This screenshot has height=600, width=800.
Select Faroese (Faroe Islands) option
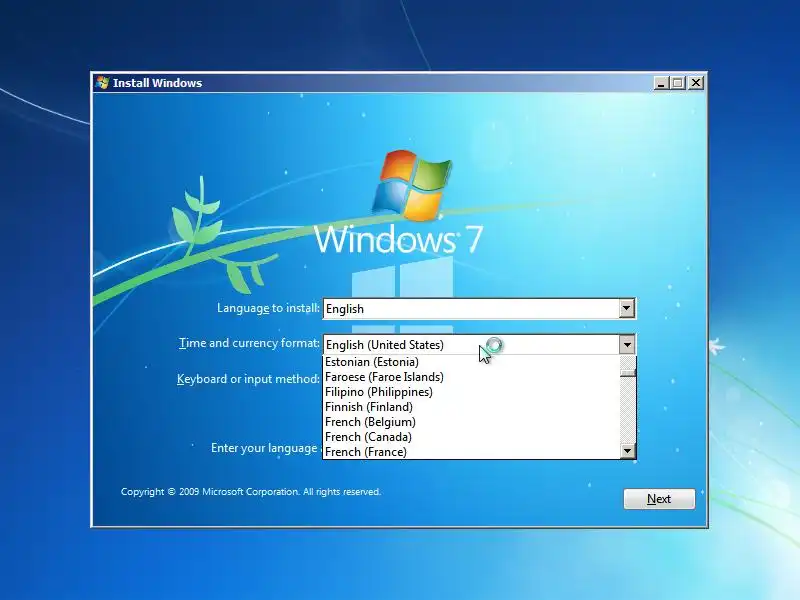tap(471, 377)
